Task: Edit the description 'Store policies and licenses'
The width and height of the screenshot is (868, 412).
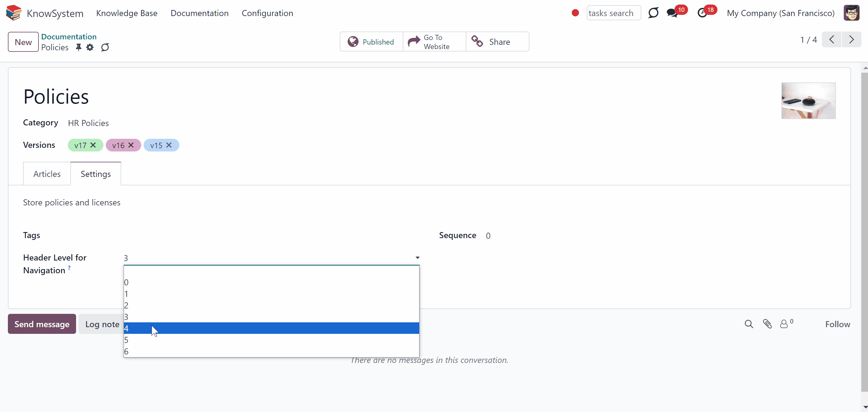Action: [72, 202]
